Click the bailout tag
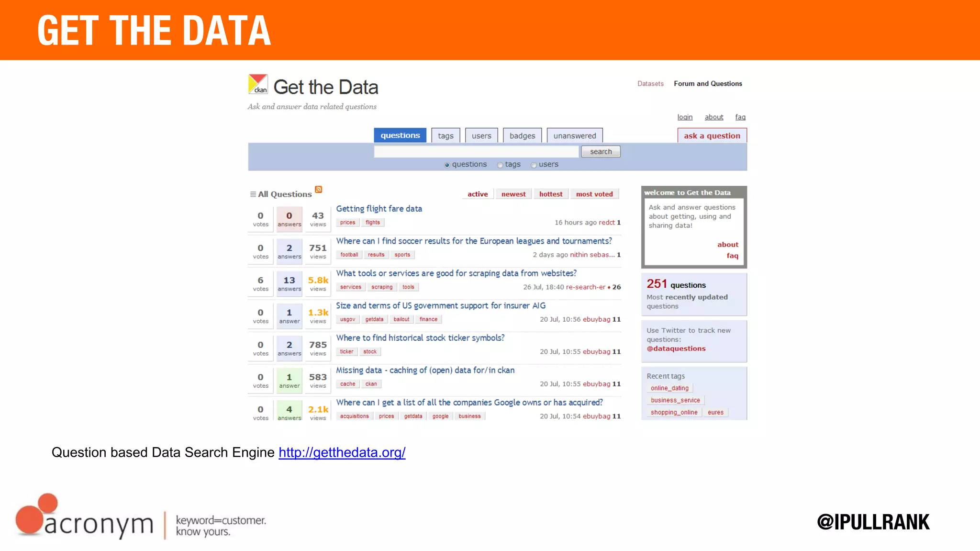The width and height of the screenshot is (980, 551). coord(401,319)
